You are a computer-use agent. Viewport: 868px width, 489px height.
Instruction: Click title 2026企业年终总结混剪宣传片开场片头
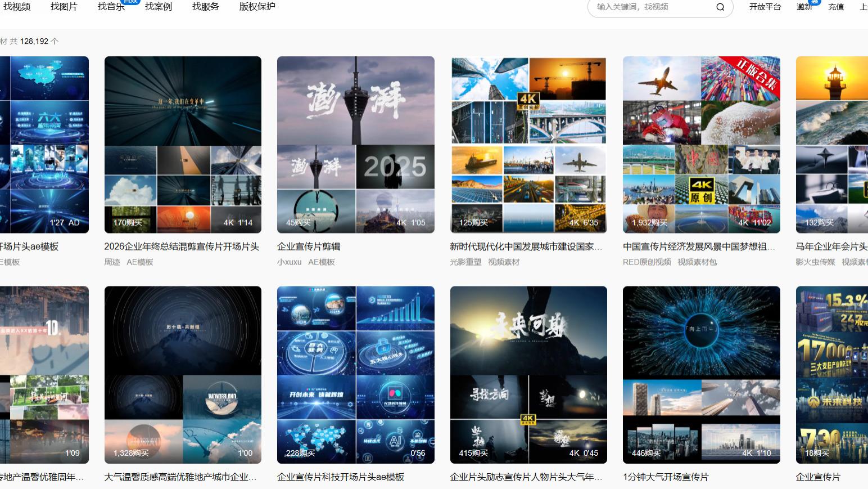click(182, 246)
